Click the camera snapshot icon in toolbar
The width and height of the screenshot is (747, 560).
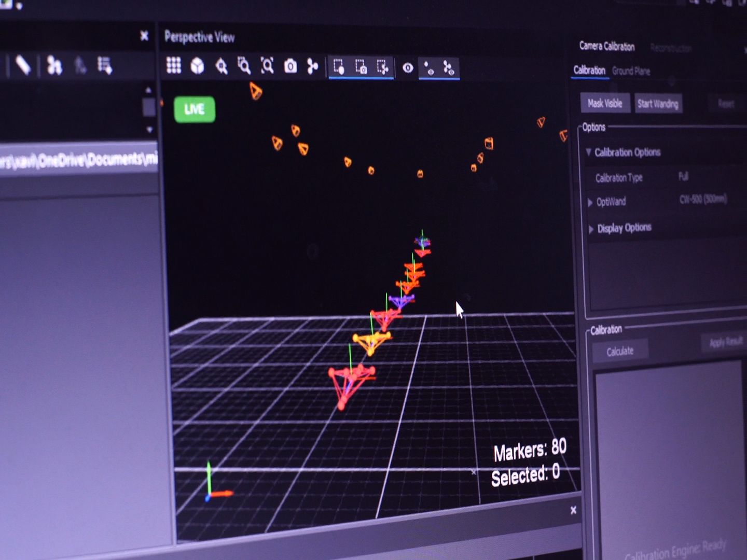(x=290, y=66)
